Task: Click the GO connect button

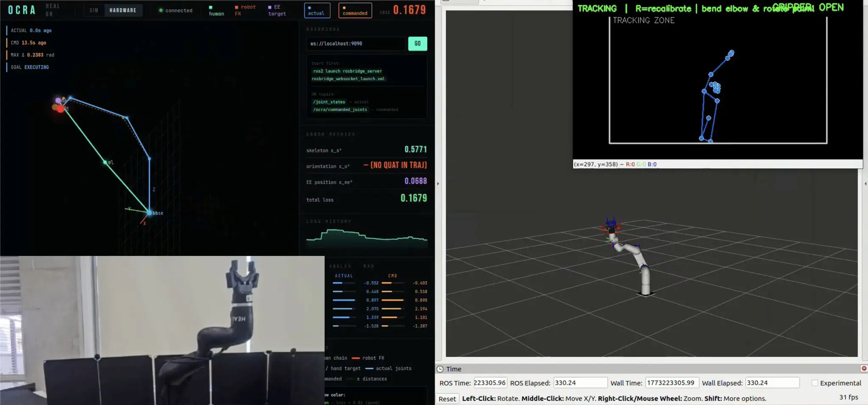Action: [x=417, y=44]
